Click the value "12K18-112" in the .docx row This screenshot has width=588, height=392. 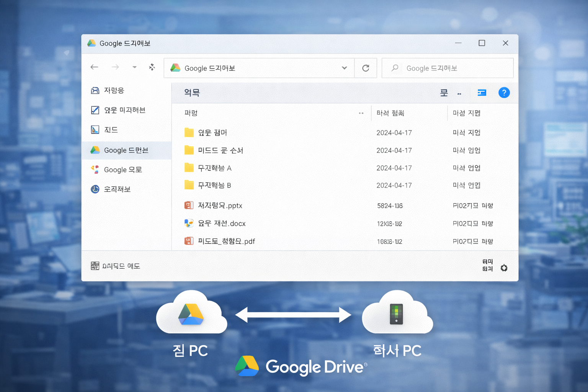[389, 224]
